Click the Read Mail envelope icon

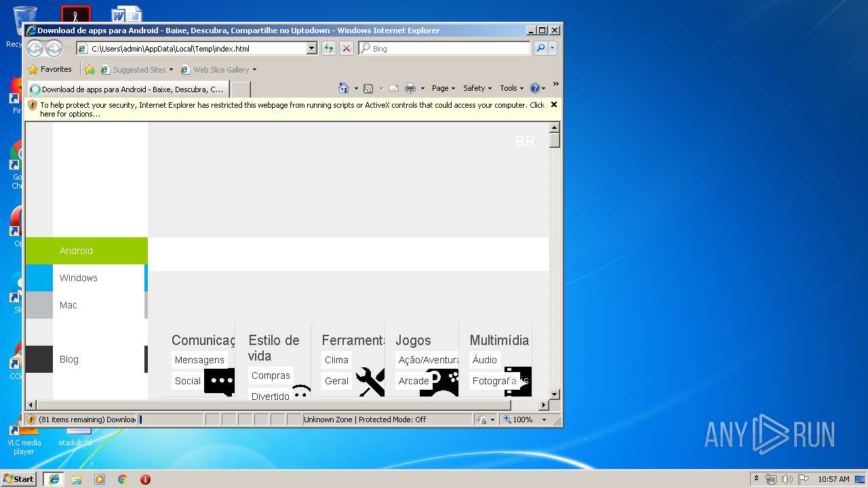click(x=393, y=88)
